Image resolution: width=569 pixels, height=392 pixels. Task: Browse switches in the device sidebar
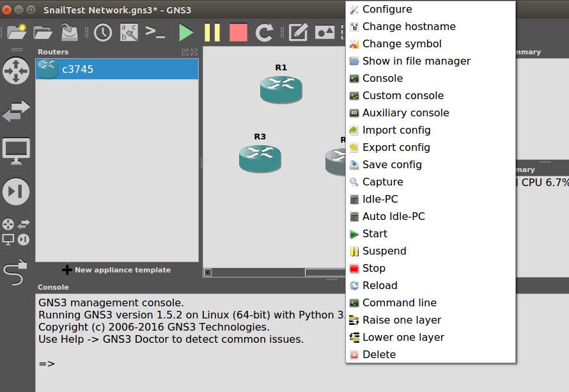coord(16,111)
